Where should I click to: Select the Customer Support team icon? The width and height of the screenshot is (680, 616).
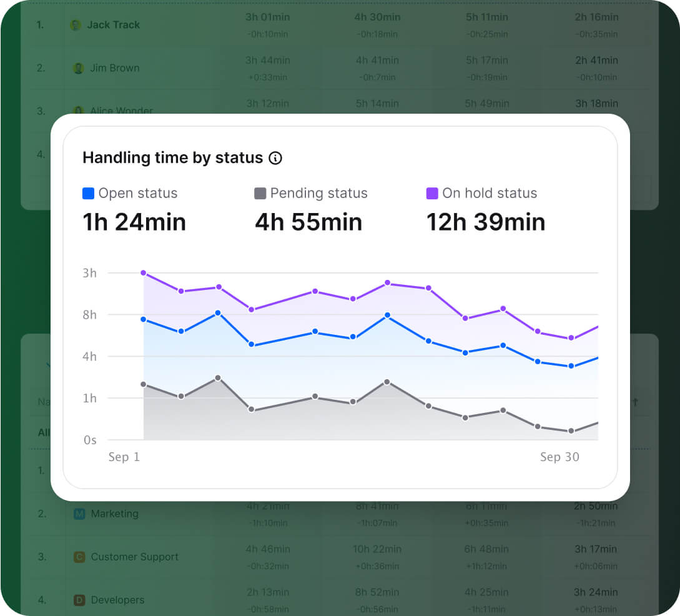(x=79, y=557)
